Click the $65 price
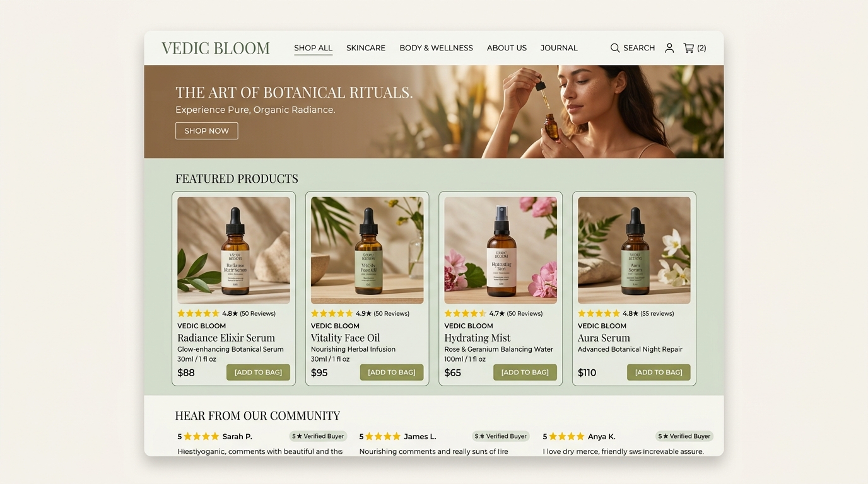 (x=453, y=372)
